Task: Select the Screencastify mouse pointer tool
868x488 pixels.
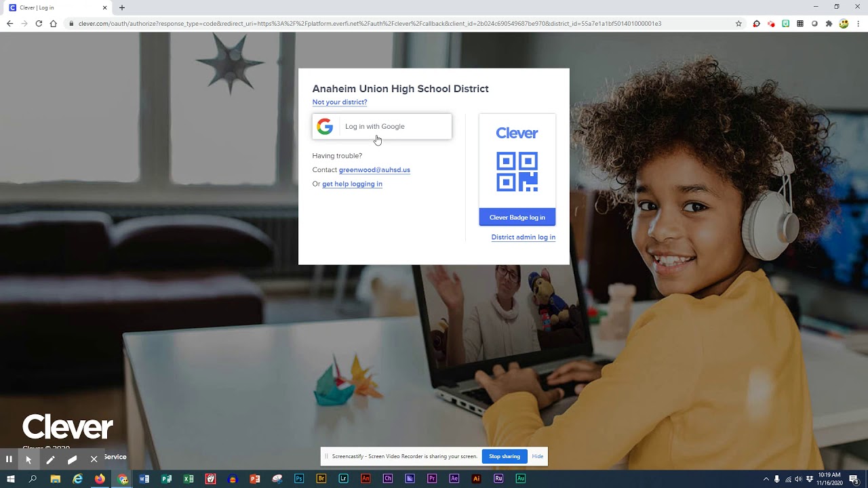Action: [28, 459]
